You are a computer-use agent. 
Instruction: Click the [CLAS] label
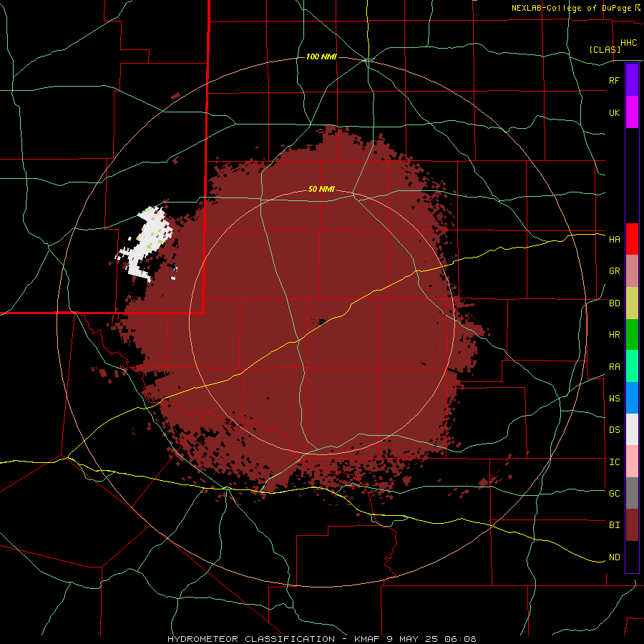[x=605, y=49]
